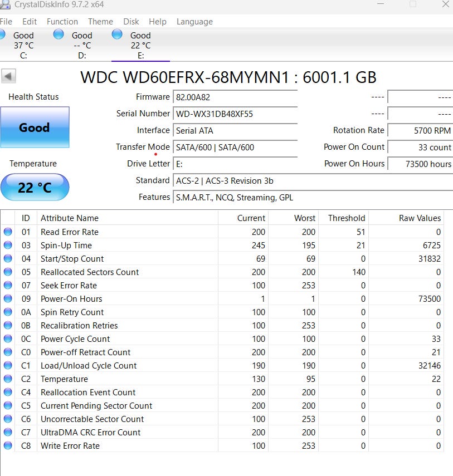The height and width of the screenshot is (476, 453).
Task: Click the Rotation Rate 5700 RPM field
Action: (x=421, y=131)
